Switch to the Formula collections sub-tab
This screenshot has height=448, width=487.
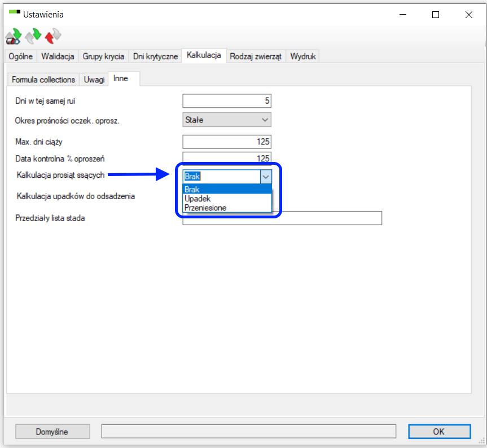(x=43, y=80)
